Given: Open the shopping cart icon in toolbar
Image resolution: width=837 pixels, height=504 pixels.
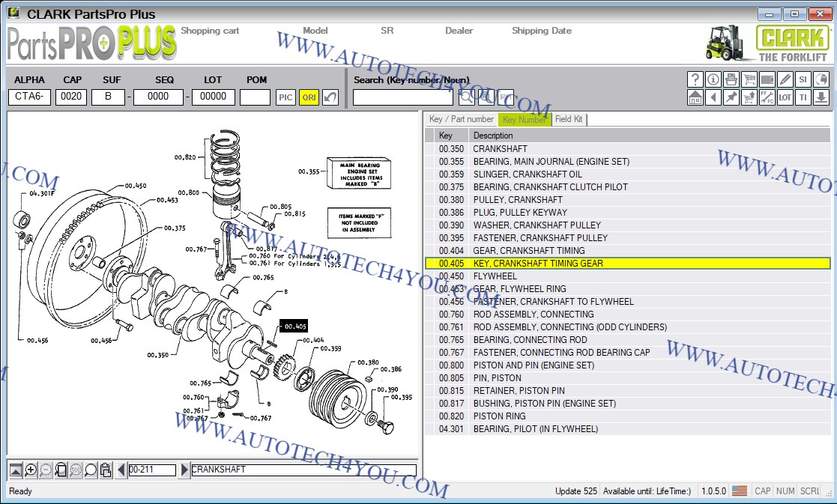Looking at the screenshot, I should pyautogui.click(x=749, y=79).
